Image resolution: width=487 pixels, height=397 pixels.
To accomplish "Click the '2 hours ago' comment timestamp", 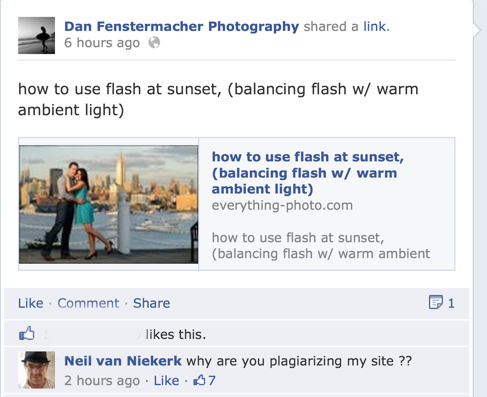I will point(102,380).
